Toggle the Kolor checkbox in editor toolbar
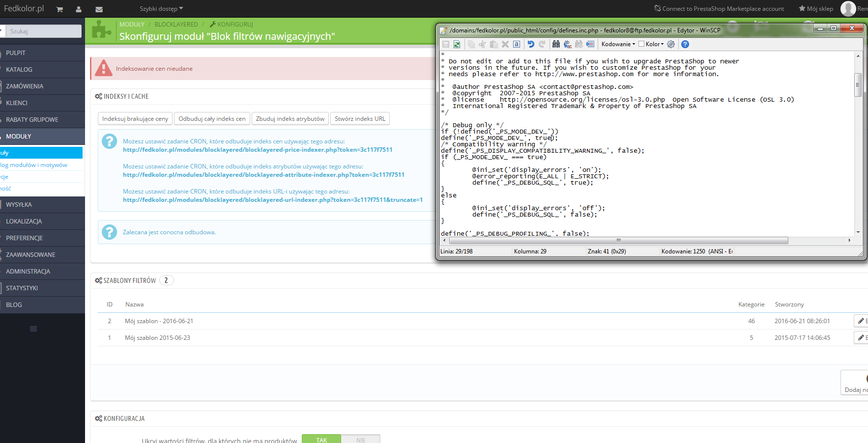The width and height of the screenshot is (868, 443). pyautogui.click(x=641, y=44)
